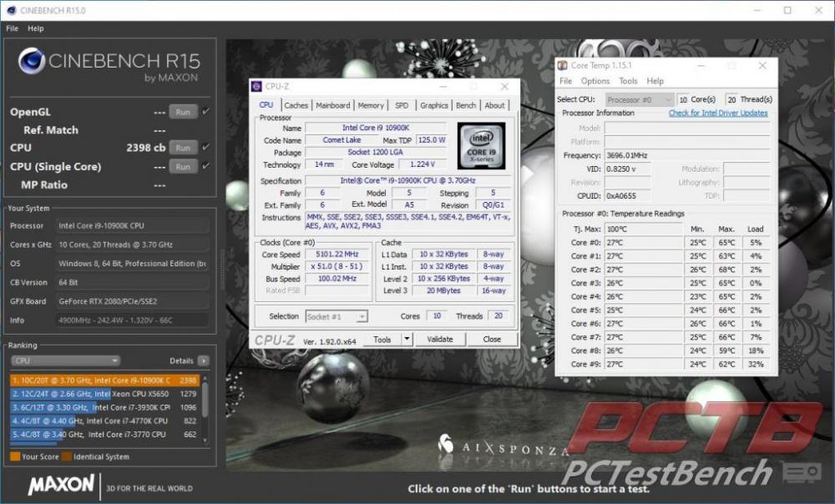Select ranking entry Core i7-4770K

pyautogui.click(x=104, y=421)
